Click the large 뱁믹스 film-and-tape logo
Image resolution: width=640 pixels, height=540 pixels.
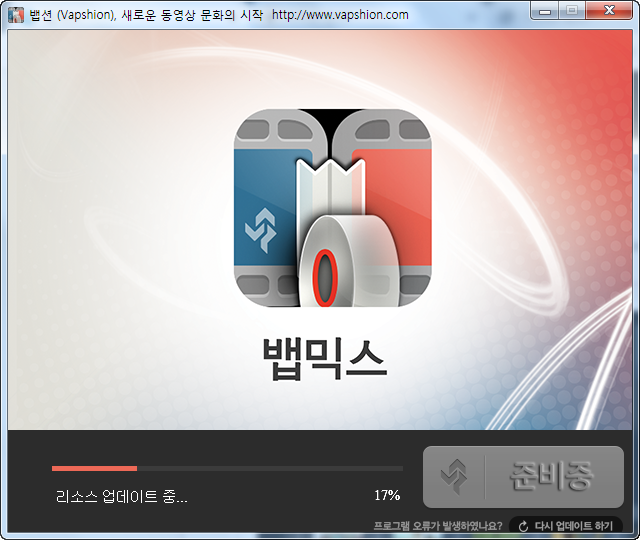(333, 208)
